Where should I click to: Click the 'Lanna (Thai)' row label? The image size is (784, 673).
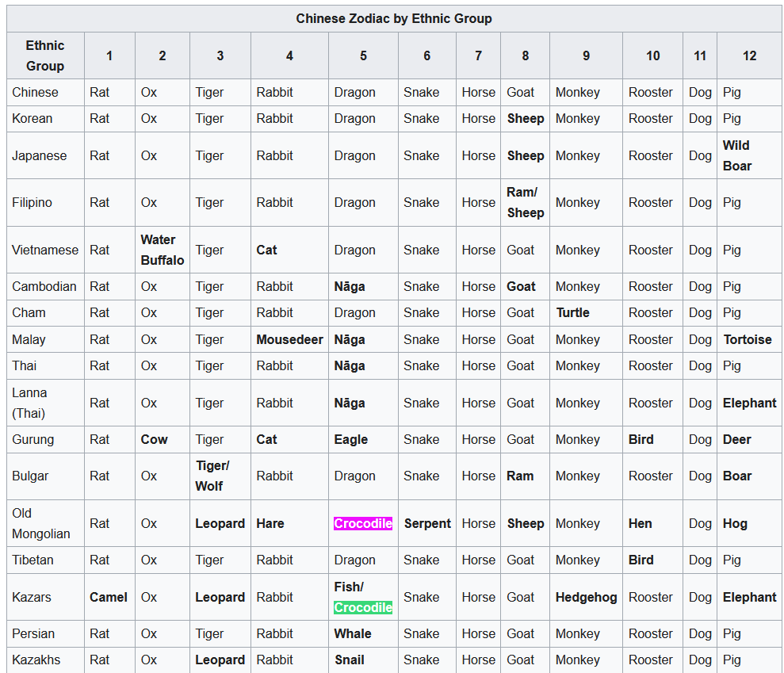29,403
